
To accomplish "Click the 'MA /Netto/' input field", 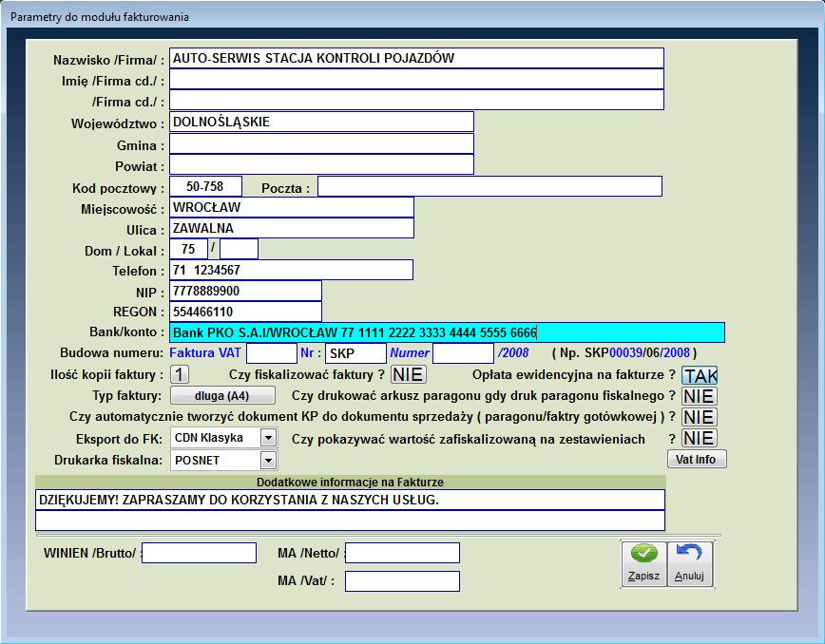I will pos(402,553).
